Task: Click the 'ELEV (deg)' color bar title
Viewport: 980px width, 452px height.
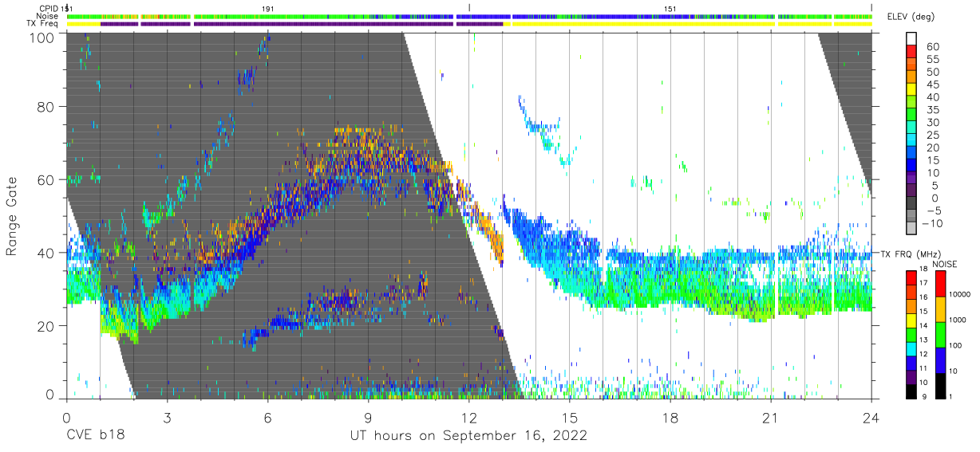Action: click(911, 17)
